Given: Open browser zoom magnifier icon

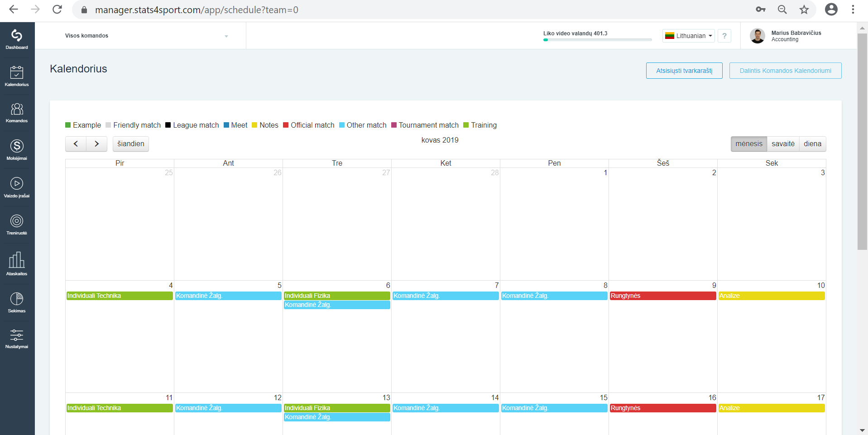Looking at the screenshot, I should (782, 10).
